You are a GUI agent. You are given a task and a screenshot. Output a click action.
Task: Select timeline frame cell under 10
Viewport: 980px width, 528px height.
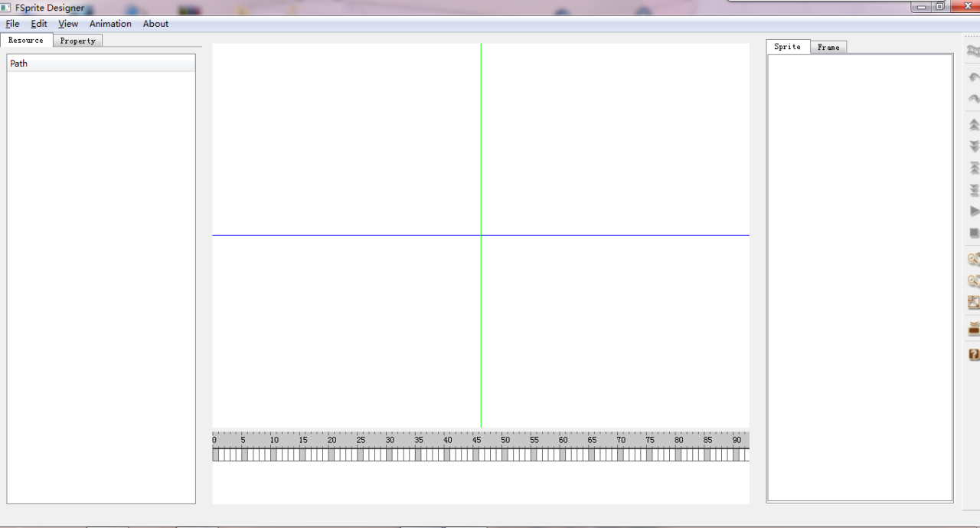(273, 454)
